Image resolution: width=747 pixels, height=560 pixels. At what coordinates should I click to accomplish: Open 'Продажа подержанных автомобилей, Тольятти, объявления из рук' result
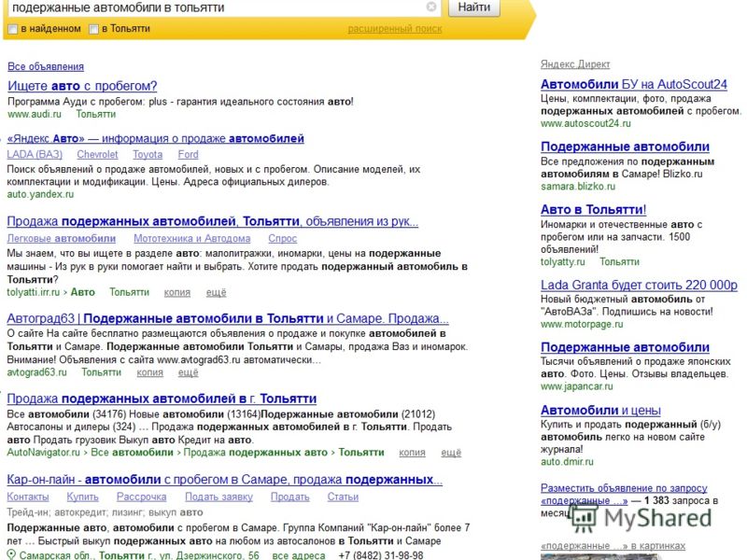click(213, 221)
